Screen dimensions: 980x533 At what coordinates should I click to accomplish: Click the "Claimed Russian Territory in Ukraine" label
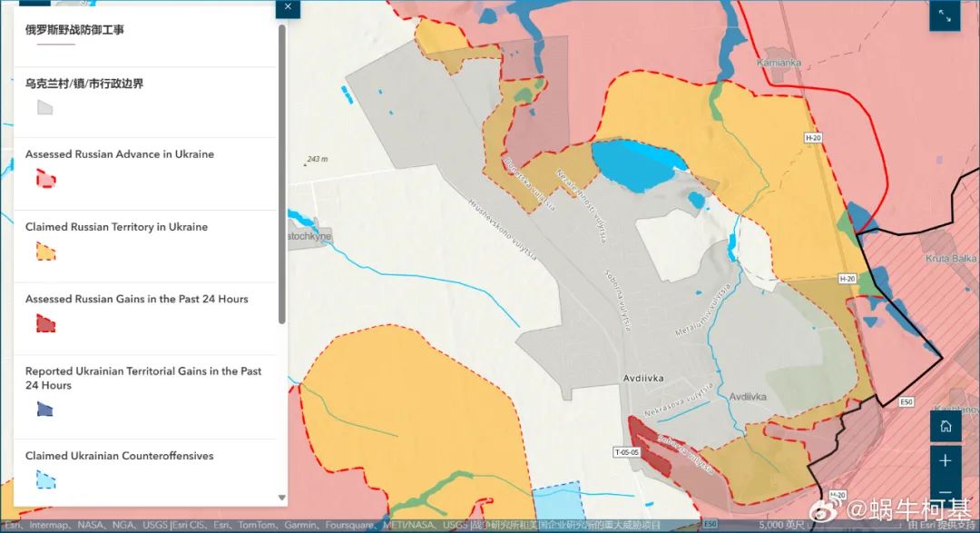click(116, 226)
